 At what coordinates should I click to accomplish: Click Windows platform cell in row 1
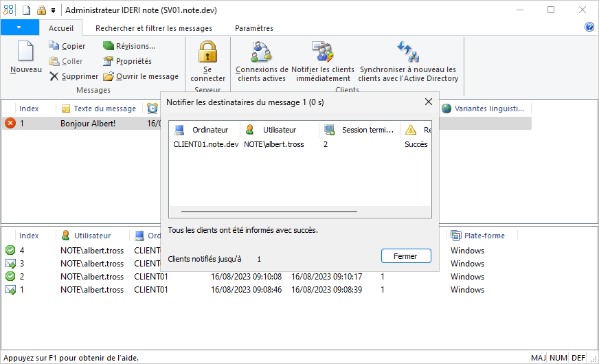click(x=467, y=290)
